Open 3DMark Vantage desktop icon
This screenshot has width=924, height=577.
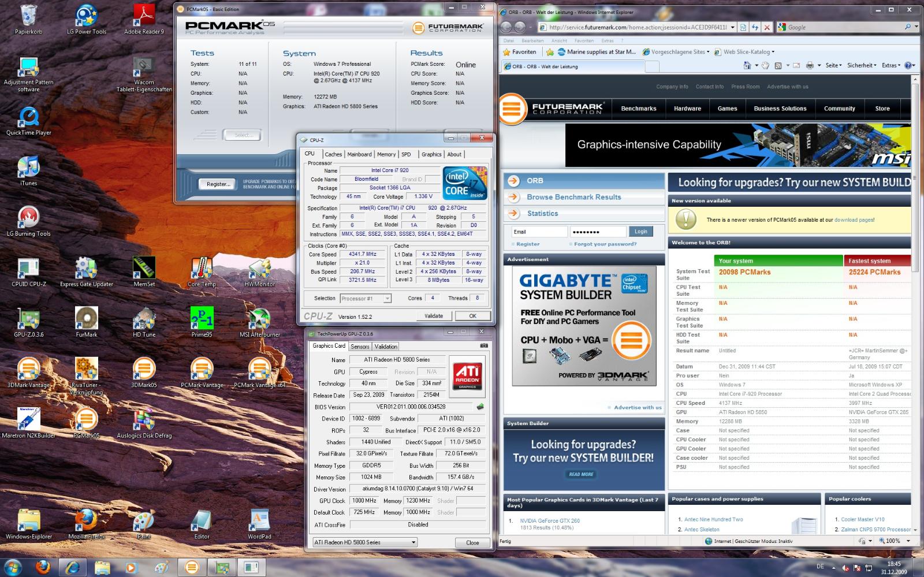[28, 373]
